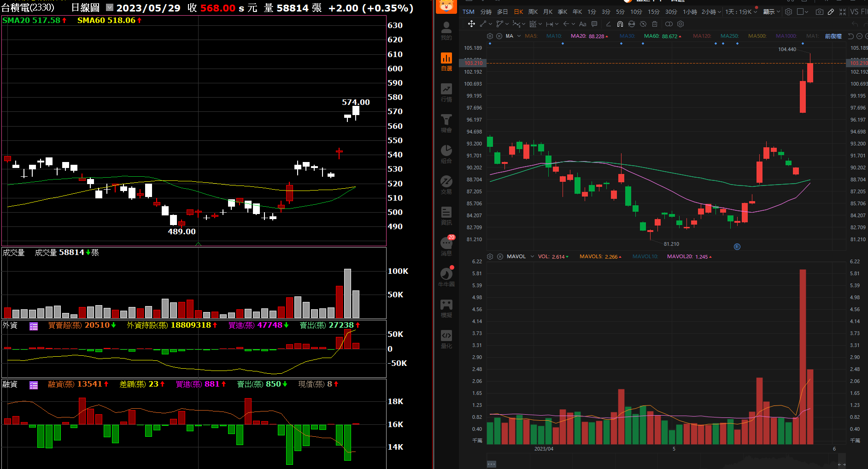The height and width of the screenshot is (469, 868).
Task: Toggle the MA30 line visibility
Action: point(627,36)
